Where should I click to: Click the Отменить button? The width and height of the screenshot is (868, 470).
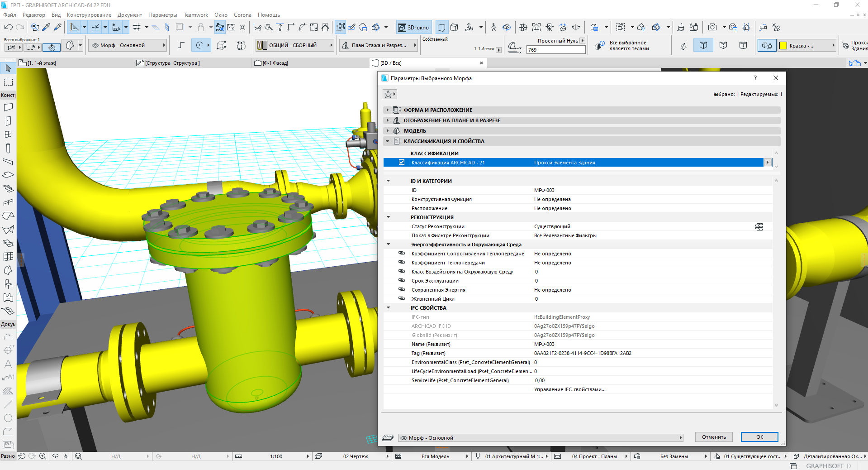point(714,437)
